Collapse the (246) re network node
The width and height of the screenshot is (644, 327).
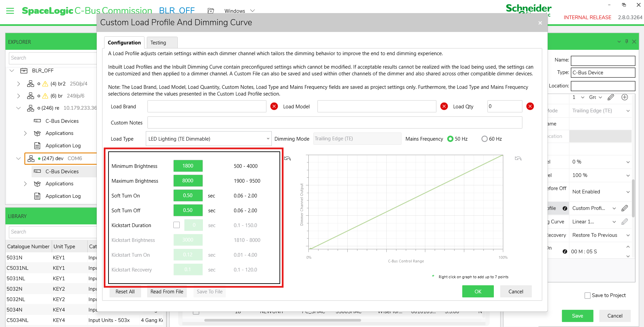point(18,108)
